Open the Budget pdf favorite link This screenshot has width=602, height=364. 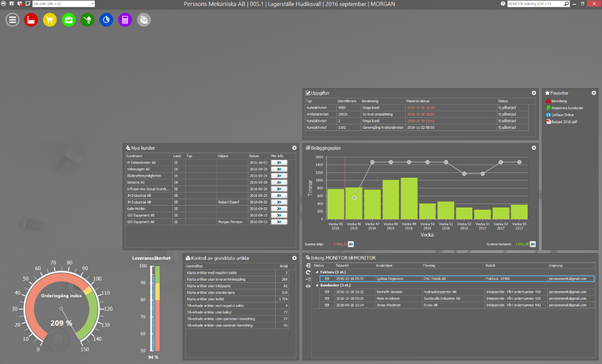coord(561,122)
